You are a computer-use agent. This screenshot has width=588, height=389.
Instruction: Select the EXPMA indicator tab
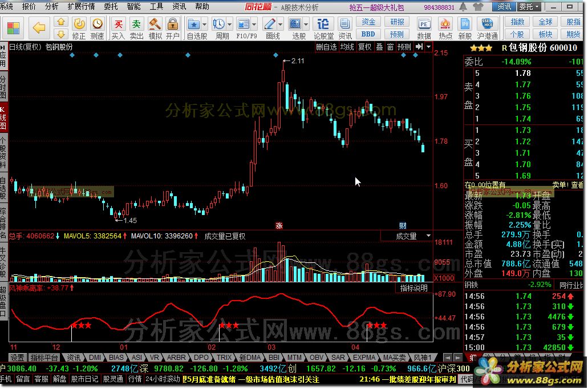click(x=364, y=358)
